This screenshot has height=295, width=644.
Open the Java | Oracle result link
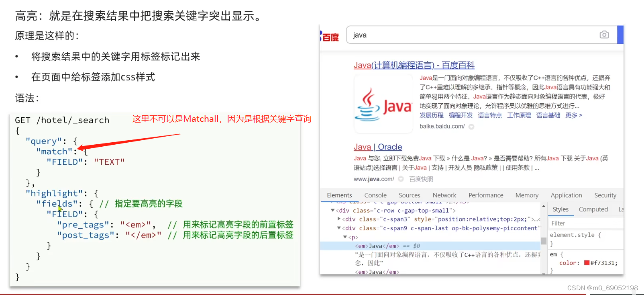pos(378,147)
